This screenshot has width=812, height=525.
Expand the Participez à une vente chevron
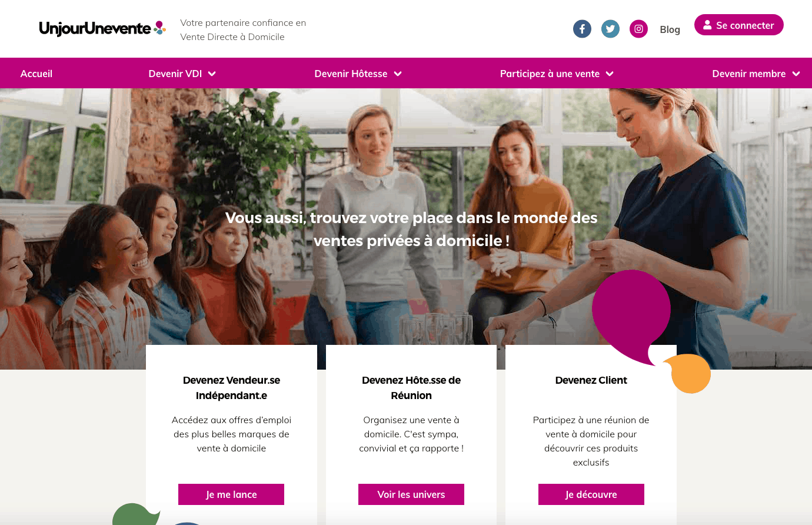coord(610,74)
